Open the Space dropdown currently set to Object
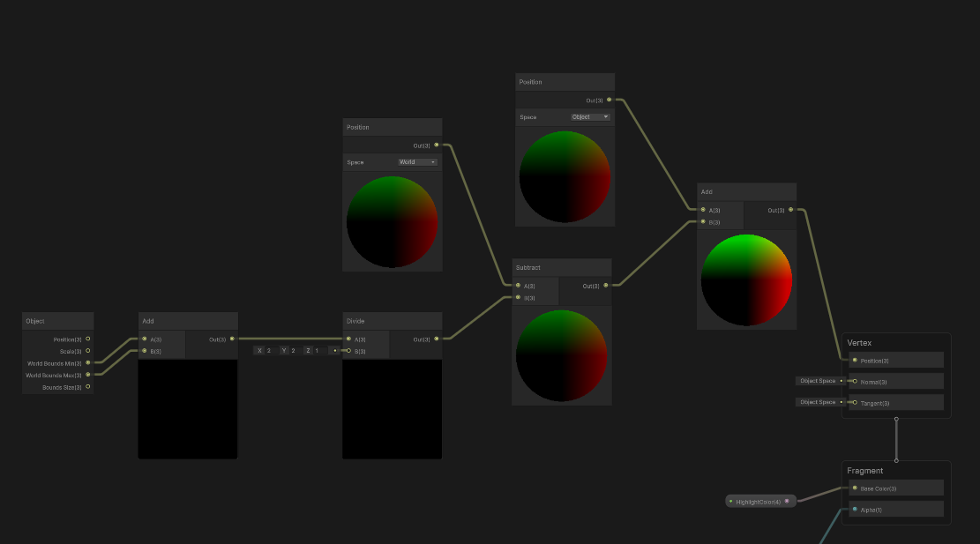The image size is (980, 544). click(x=589, y=116)
